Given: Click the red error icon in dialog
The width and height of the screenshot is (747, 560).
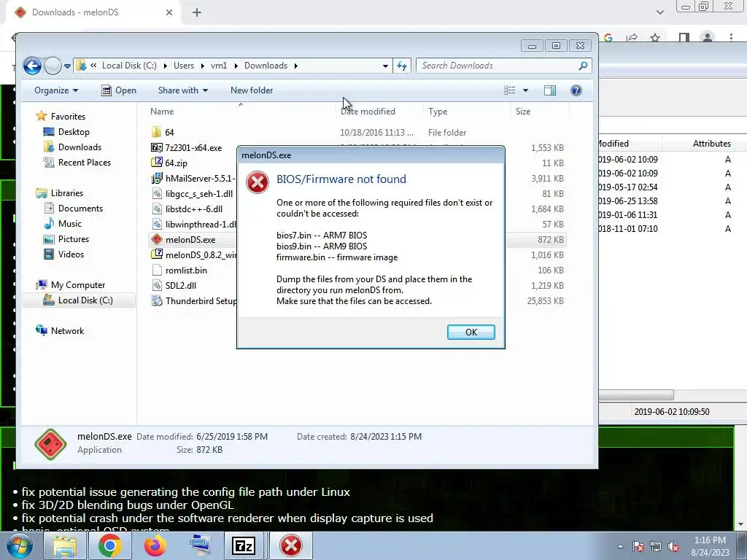Looking at the screenshot, I should (258, 182).
